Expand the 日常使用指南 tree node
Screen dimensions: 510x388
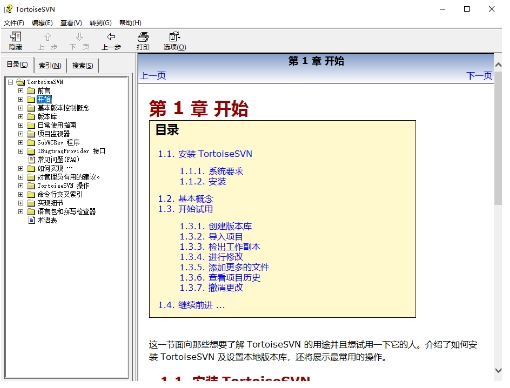(x=20, y=125)
